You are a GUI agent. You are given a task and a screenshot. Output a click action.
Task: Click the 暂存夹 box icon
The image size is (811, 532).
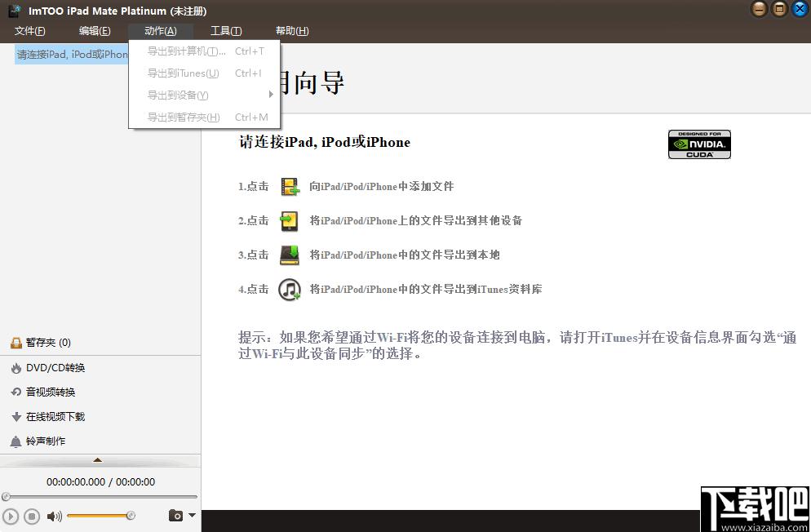click(16, 343)
